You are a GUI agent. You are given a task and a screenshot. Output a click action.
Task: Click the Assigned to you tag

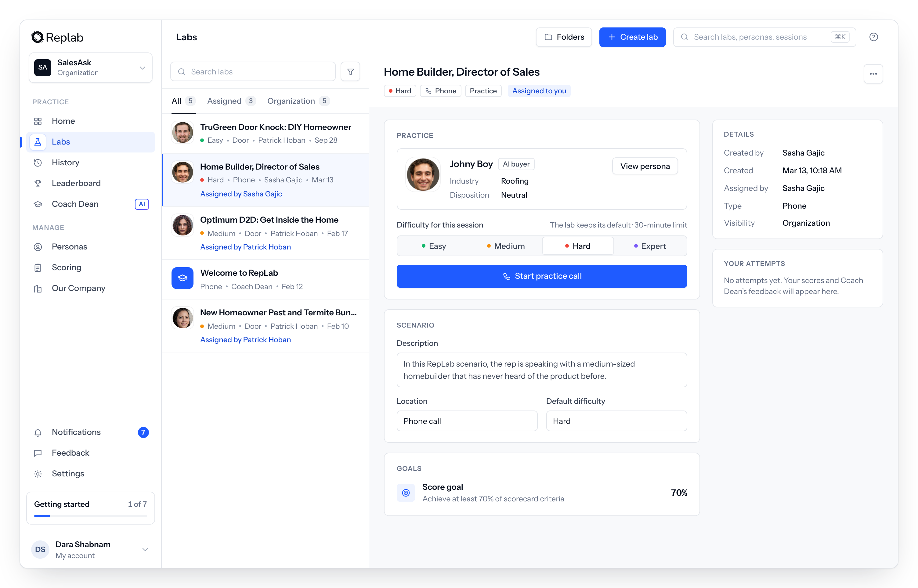click(539, 91)
